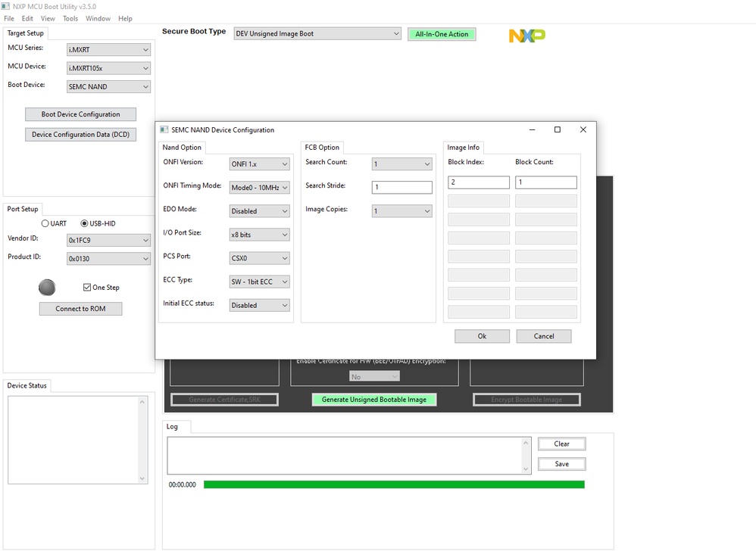Open the Tools menu
The height and width of the screenshot is (551, 756).
point(70,18)
